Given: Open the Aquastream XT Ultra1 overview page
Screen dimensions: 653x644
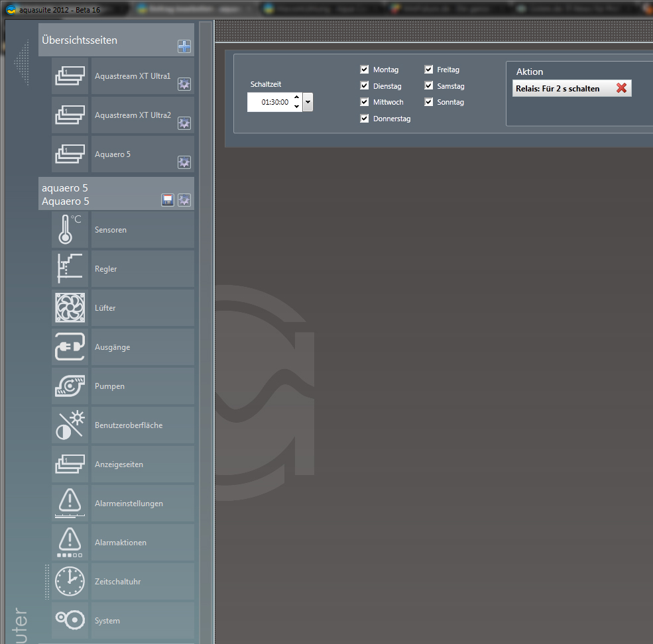Looking at the screenshot, I should click(x=143, y=76).
